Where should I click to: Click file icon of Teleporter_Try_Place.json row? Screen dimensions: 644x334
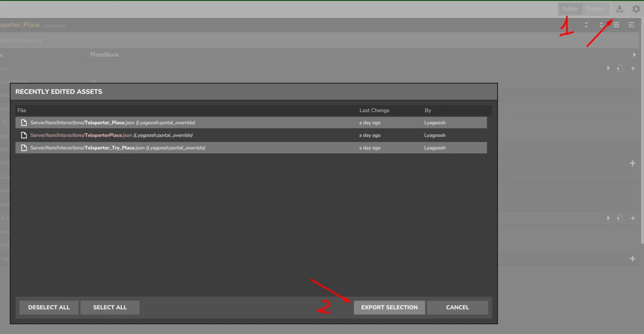point(24,148)
